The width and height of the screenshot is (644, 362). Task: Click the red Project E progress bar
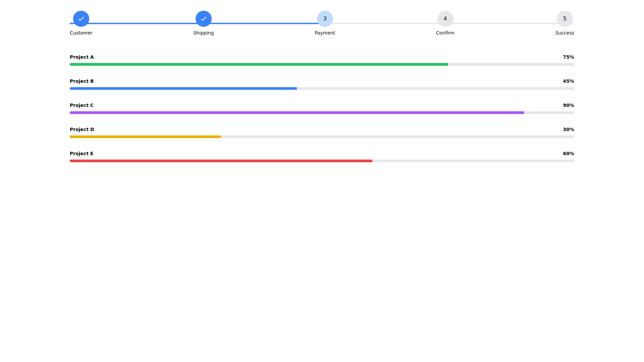click(221, 161)
